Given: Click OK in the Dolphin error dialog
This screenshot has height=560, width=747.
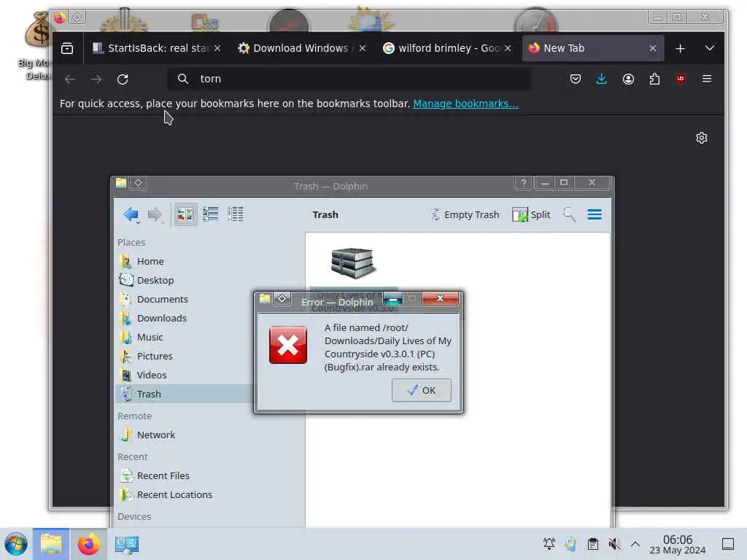Looking at the screenshot, I should pos(421,390).
